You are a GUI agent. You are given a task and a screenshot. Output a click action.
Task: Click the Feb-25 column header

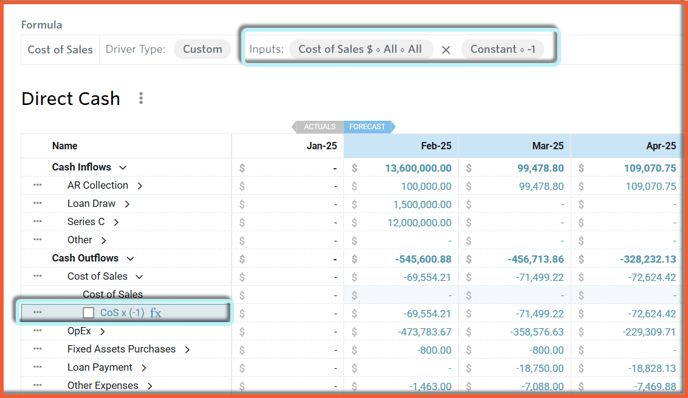pyautogui.click(x=401, y=146)
